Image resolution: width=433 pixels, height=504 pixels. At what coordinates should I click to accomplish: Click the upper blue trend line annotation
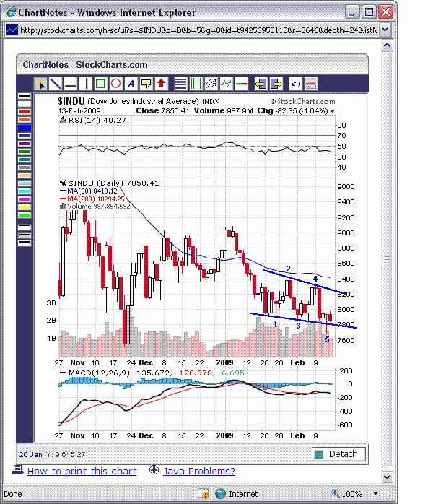pyautogui.click(x=304, y=282)
